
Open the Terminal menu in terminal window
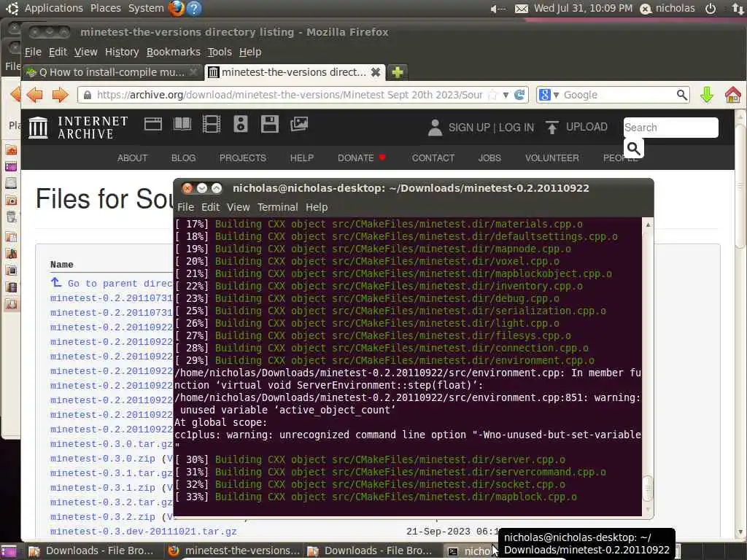277,207
